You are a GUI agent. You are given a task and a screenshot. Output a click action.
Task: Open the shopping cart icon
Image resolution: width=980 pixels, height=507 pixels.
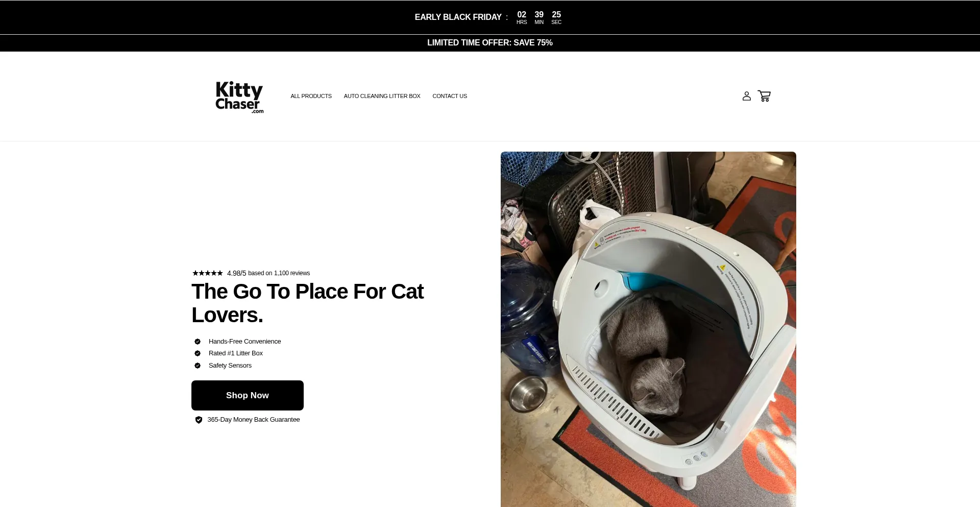(764, 96)
